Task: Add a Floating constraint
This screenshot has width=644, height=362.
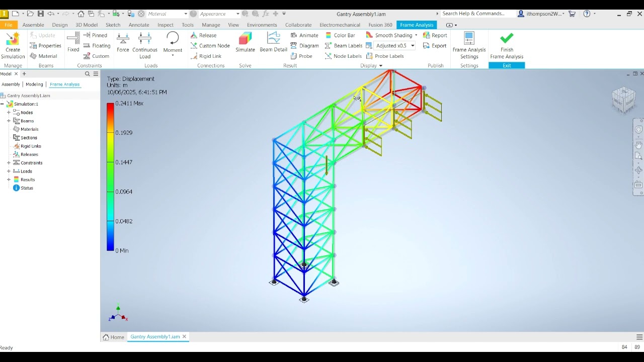Action: pyautogui.click(x=97, y=46)
